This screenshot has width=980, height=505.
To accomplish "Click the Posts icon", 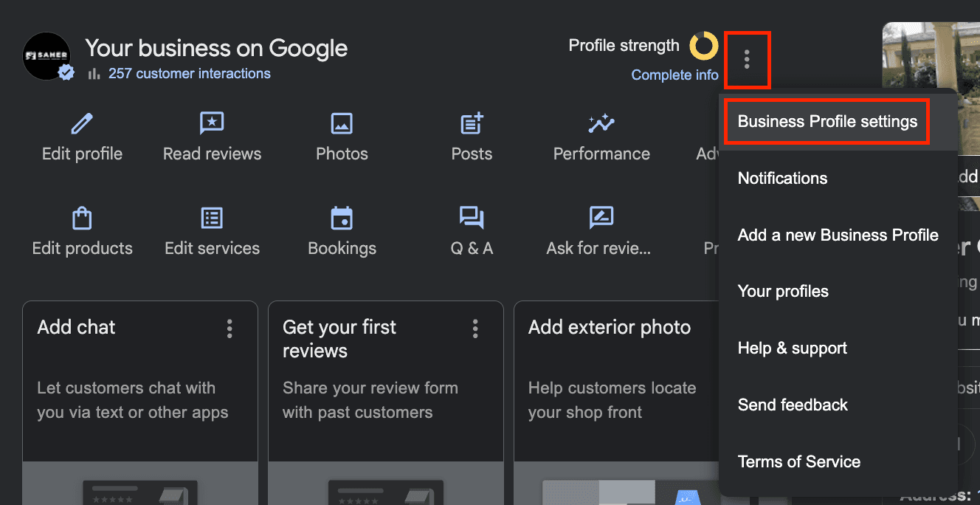I will tap(472, 124).
